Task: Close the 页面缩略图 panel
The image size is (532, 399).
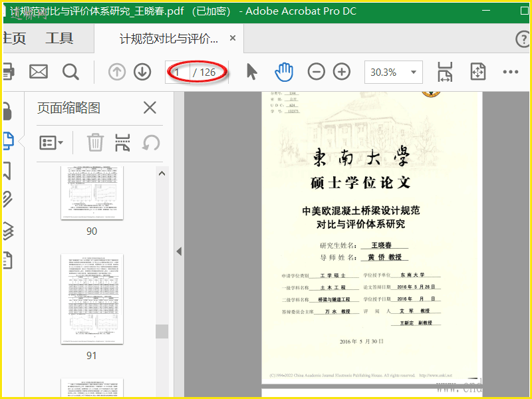Action: pyautogui.click(x=150, y=108)
